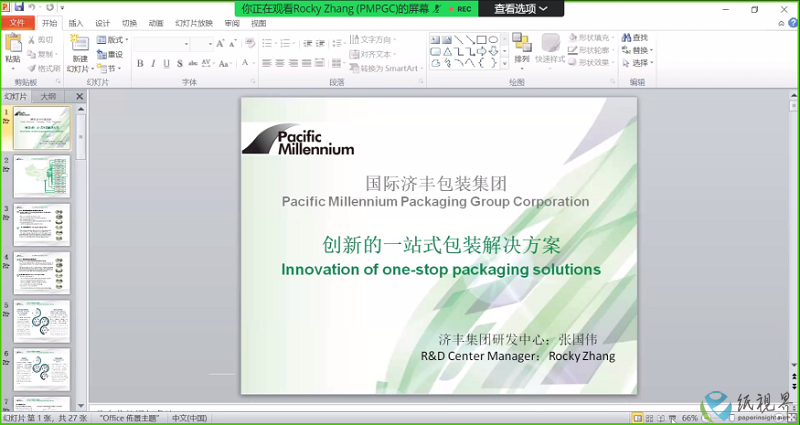Toggle Center text alignment

pos(280,63)
